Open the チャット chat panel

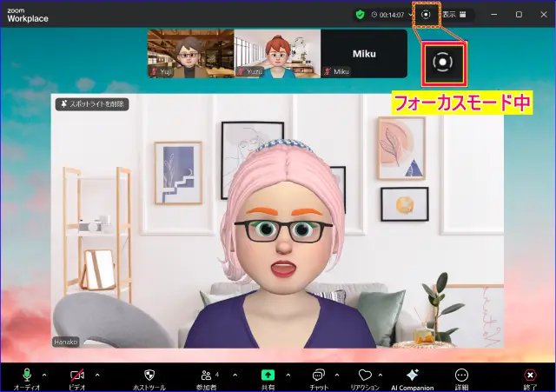coord(319,375)
